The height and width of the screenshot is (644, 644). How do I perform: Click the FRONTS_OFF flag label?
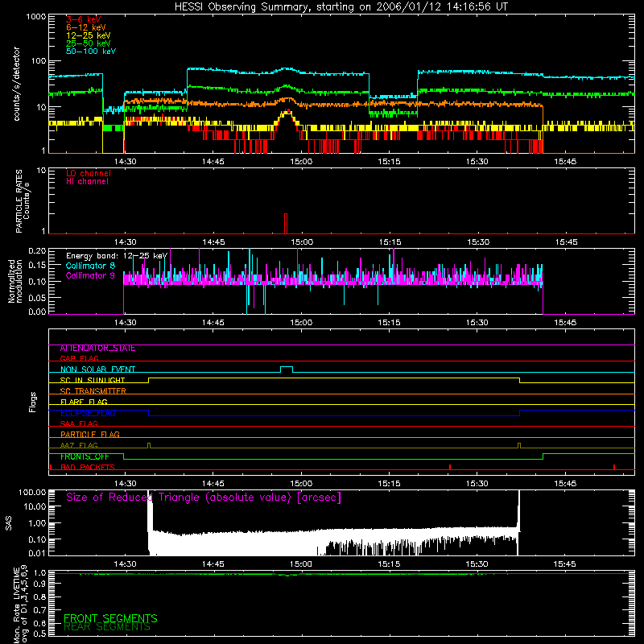tap(85, 456)
